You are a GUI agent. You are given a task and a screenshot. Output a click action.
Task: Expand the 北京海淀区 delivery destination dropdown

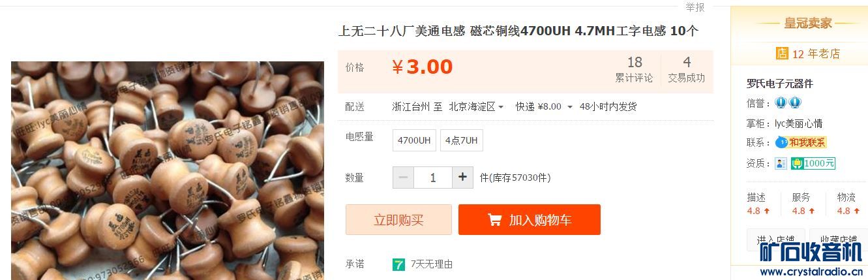tap(476, 106)
